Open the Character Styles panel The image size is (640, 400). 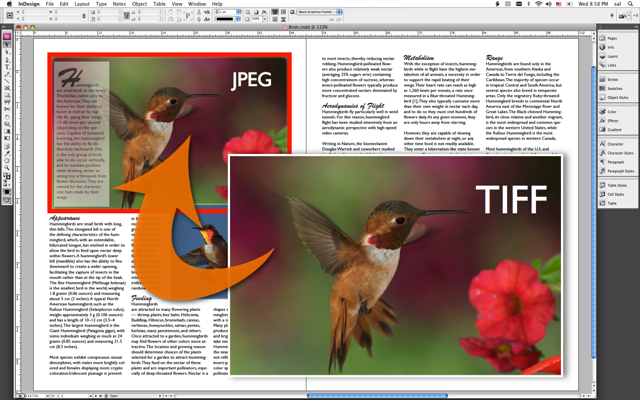616,153
